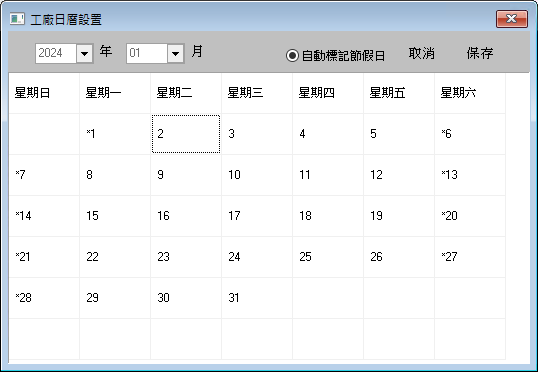Select date 26 in the calendar
The image size is (538, 372).
399,257
